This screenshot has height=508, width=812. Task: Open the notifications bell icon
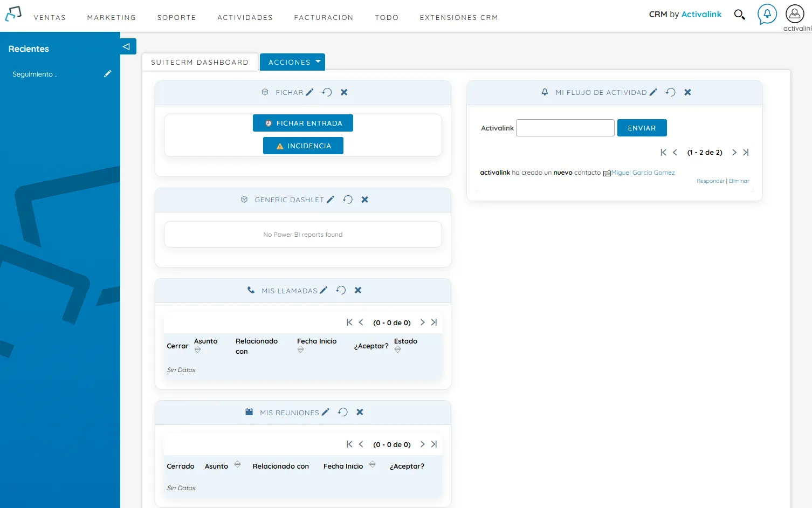(767, 14)
